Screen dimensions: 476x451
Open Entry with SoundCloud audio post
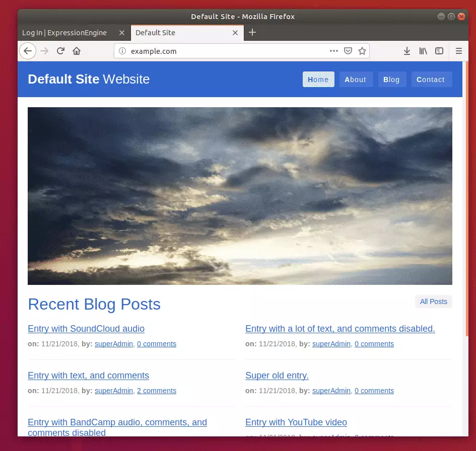coord(86,329)
